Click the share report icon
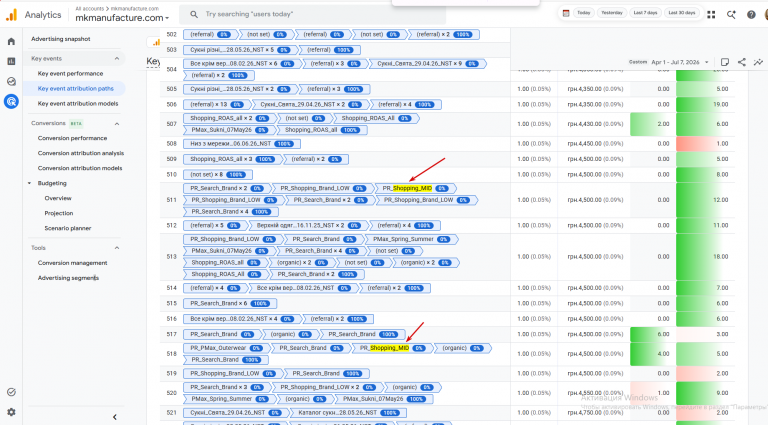Viewport: 768px width, 425px height. [x=742, y=62]
